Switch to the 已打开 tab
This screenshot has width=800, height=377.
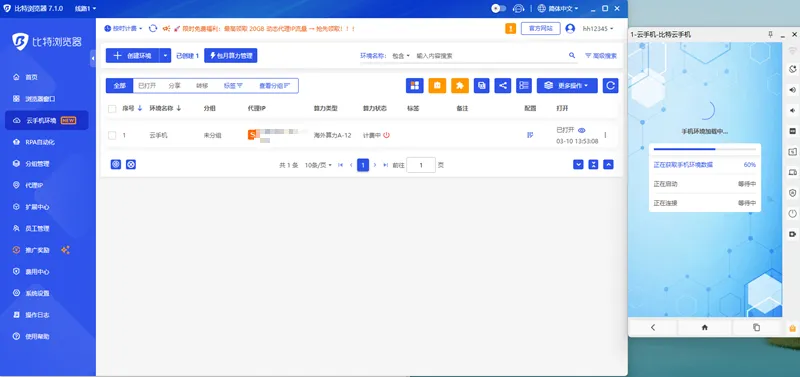point(147,86)
